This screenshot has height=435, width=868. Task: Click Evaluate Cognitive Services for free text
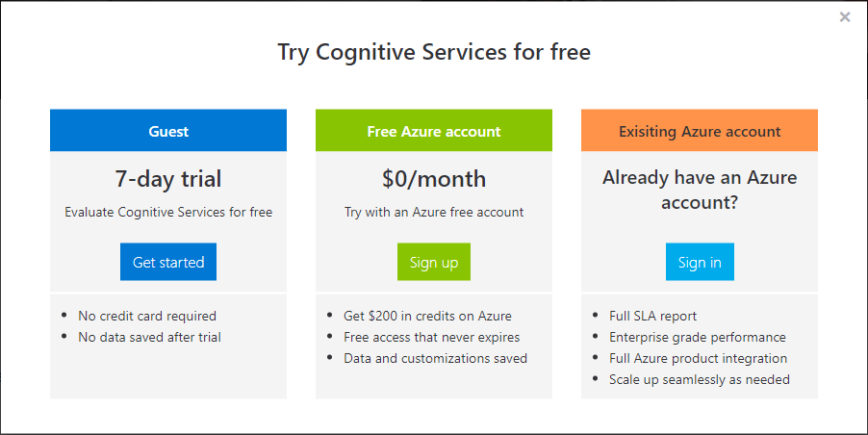168,212
